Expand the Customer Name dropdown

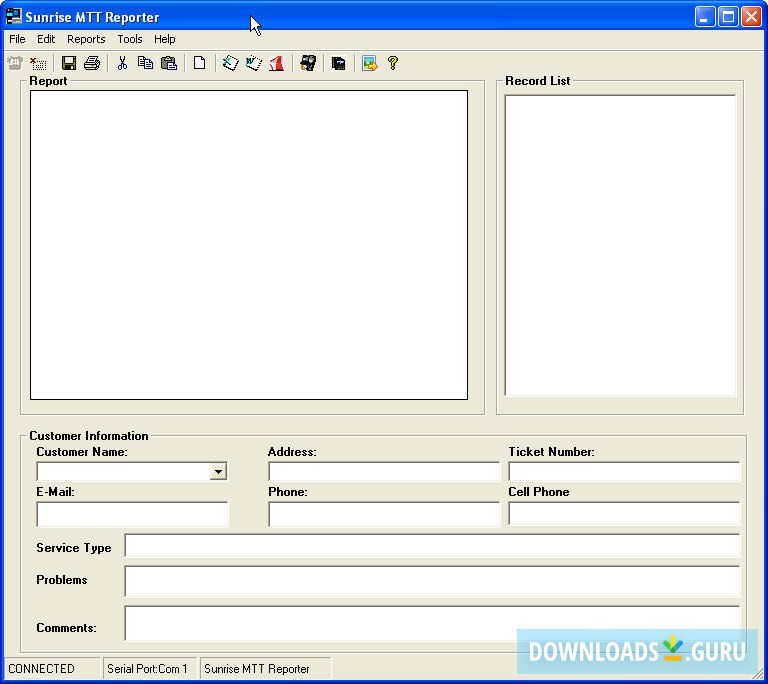218,472
